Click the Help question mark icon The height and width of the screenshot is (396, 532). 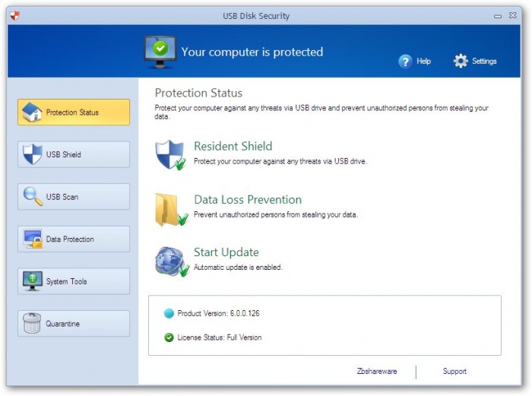[406, 62]
